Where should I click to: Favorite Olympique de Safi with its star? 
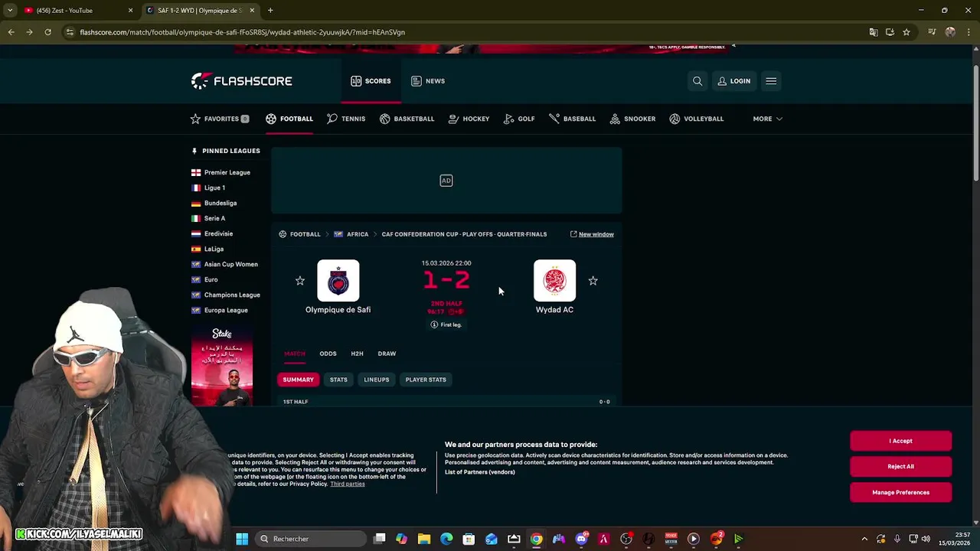coord(300,281)
